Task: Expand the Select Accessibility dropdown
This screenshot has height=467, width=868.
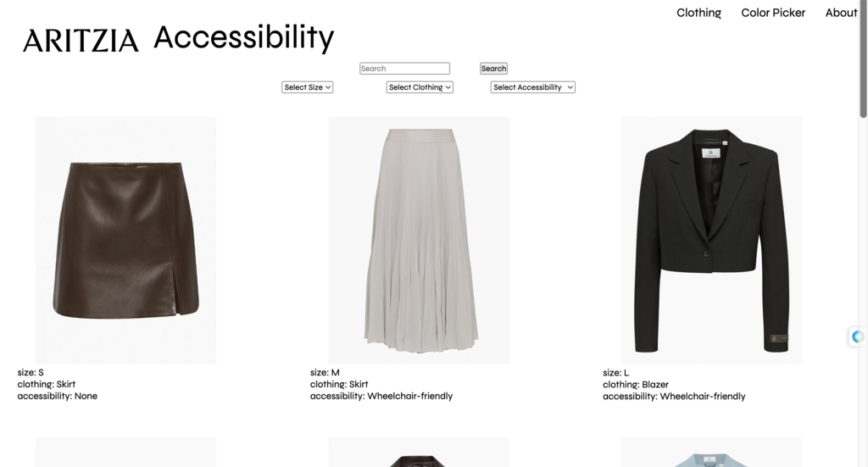Action: 532,87
